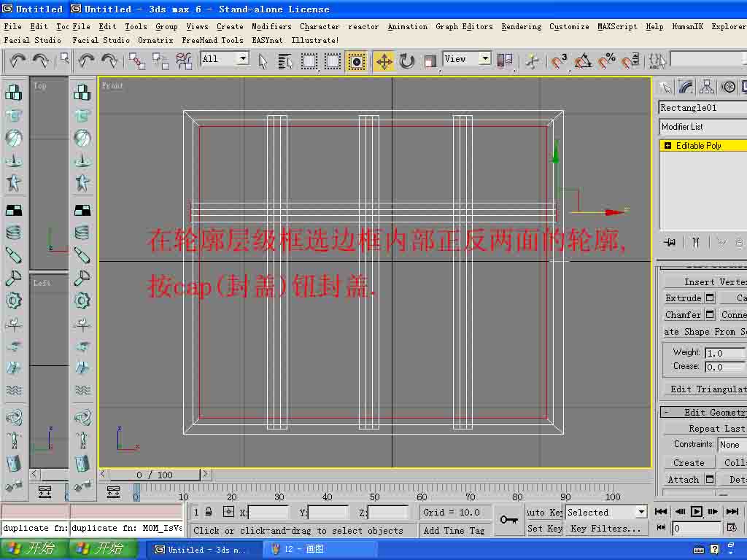
Task: Open the Modifier List dropdown
Action: [x=703, y=127]
